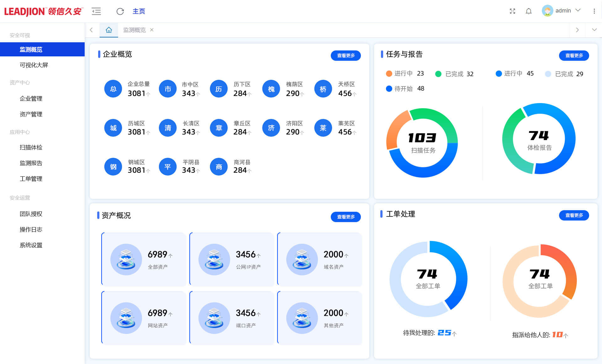Click the admin avatar picture
The height and width of the screenshot is (364, 602).
tap(547, 11)
